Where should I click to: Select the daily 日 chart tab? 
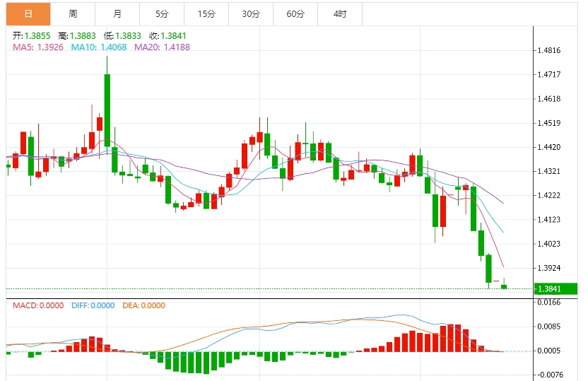(x=28, y=14)
